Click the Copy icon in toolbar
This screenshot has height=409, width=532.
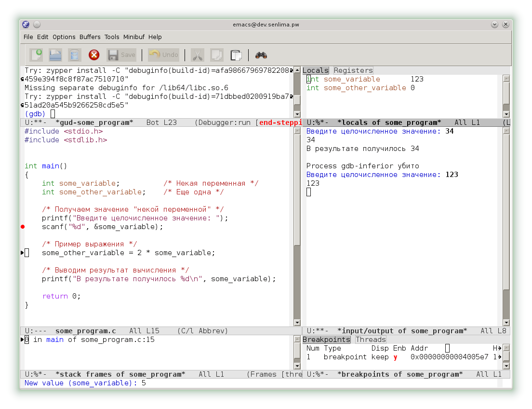216,55
